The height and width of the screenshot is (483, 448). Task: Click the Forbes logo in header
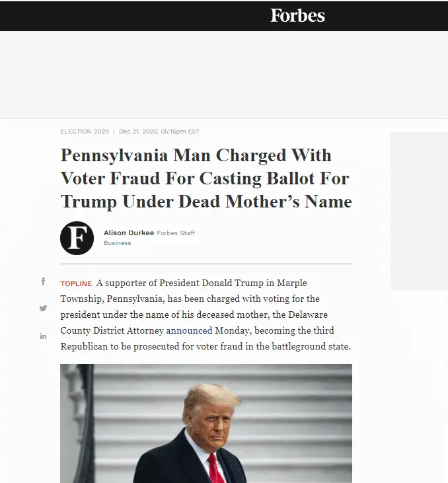pyautogui.click(x=297, y=15)
